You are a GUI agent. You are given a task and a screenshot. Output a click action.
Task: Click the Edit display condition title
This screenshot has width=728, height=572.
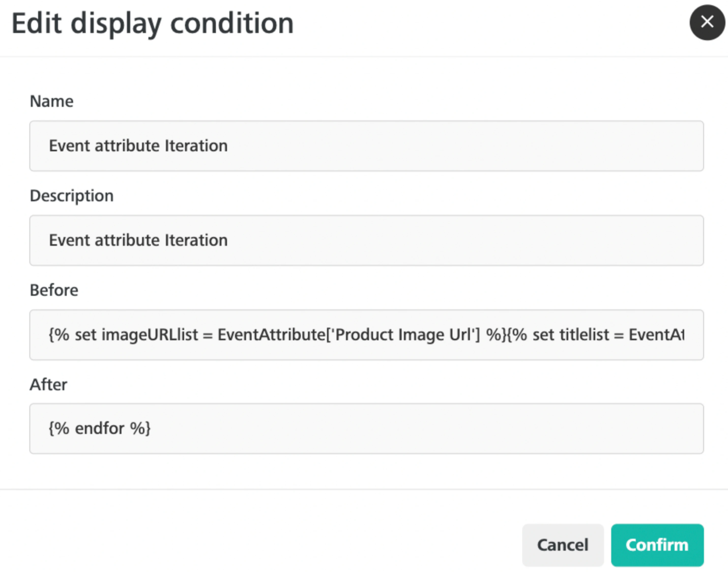point(153,23)
